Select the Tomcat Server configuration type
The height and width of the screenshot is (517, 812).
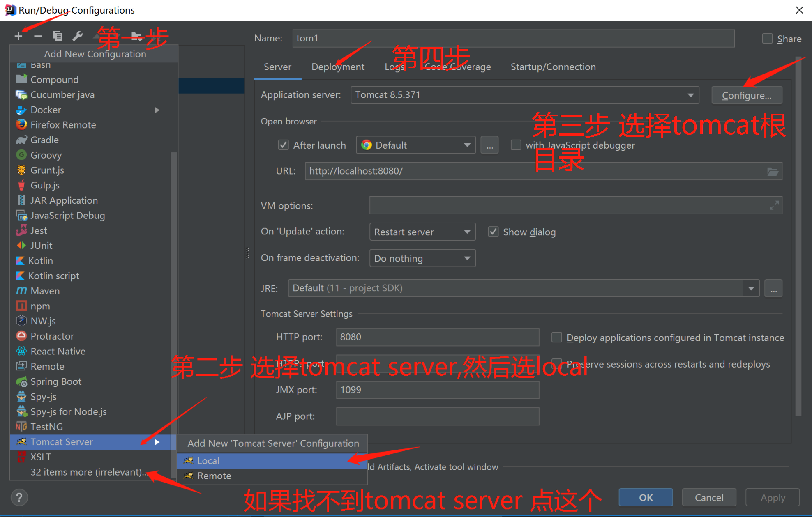coord(62,441)
